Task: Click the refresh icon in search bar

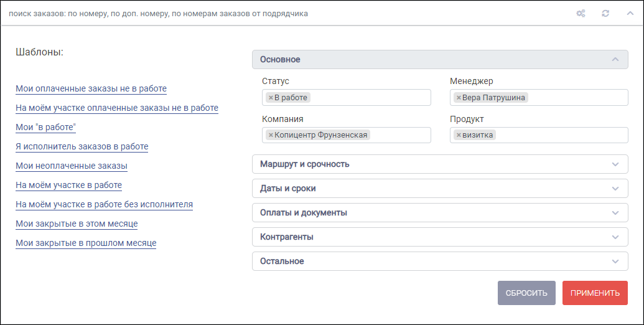Action: coord(605,14)
